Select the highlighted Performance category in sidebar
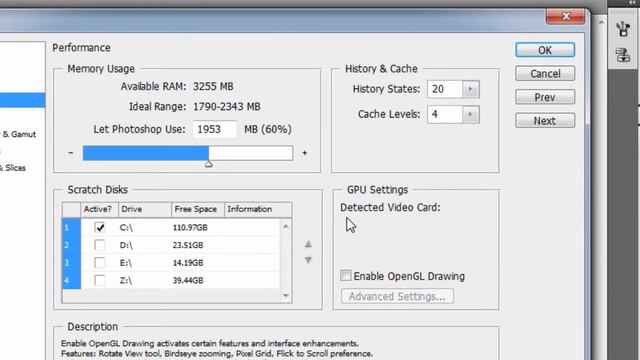Screen dimensions: 640x360 coord(22,100)
